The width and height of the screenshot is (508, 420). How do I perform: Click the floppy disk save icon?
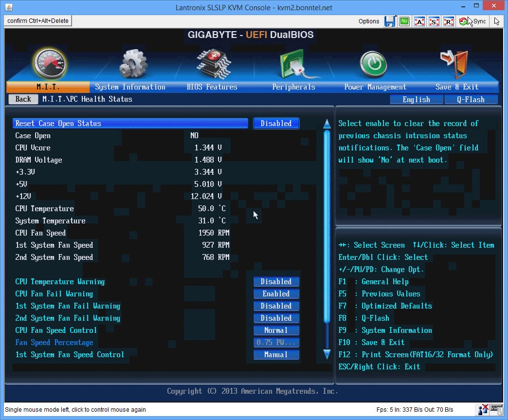click(x=389, y=21)
